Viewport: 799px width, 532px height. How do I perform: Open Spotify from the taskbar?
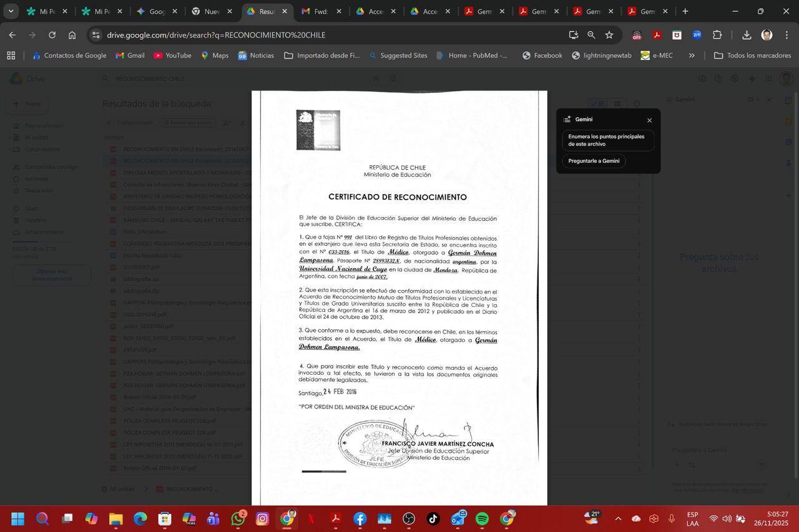pyautogui.click(x=482, y=519)
